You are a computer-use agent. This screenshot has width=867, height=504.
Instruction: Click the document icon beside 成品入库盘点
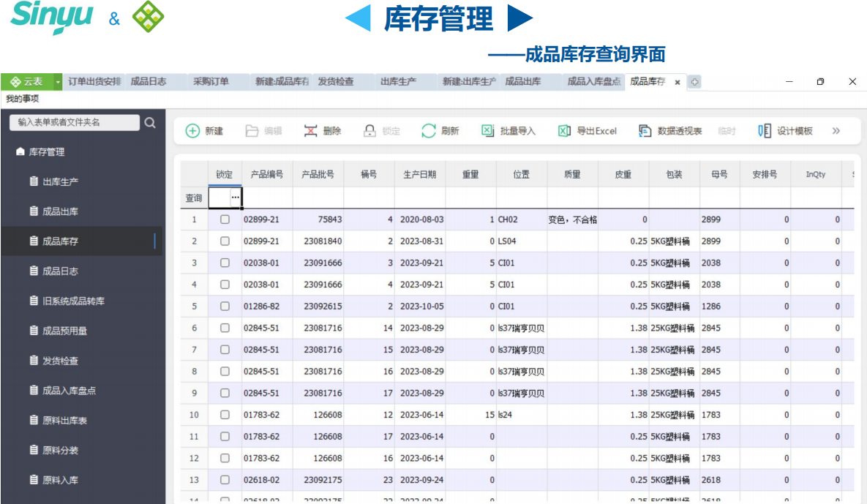[34, 390]
